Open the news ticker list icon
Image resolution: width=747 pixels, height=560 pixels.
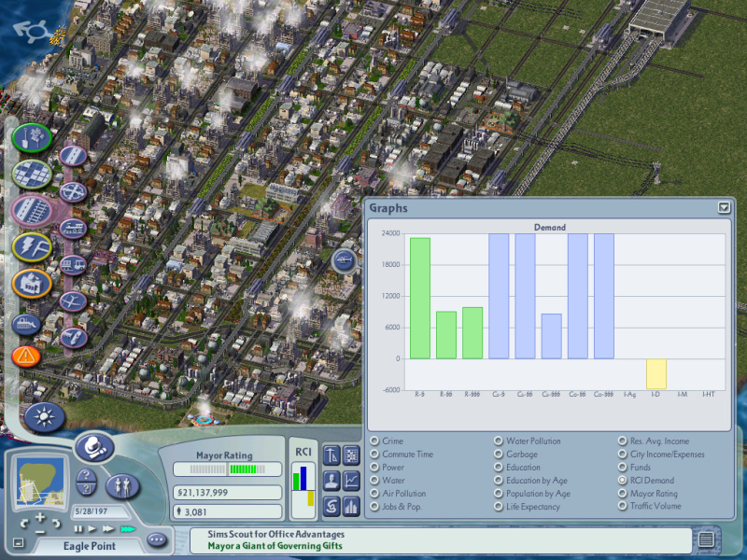[x=706, y=539]
